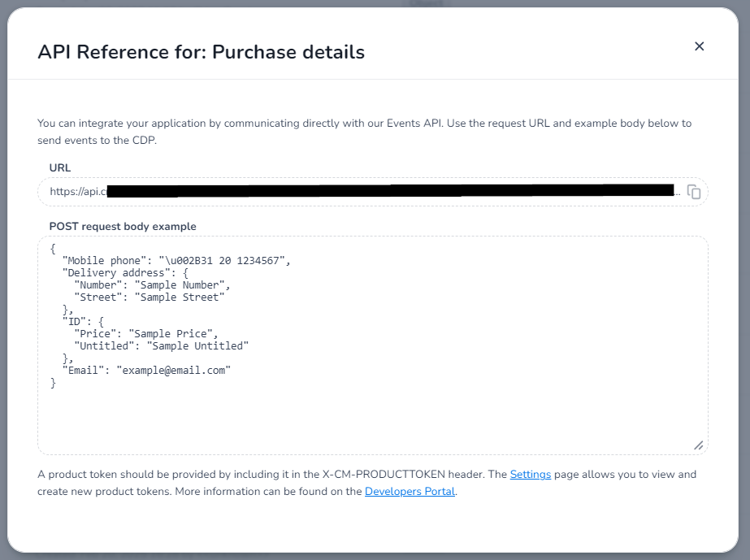This screenshot has height=560, width=750.
Task: Click the "API Reference for: Purchase details" heading
Action: [x=201, y=52]
